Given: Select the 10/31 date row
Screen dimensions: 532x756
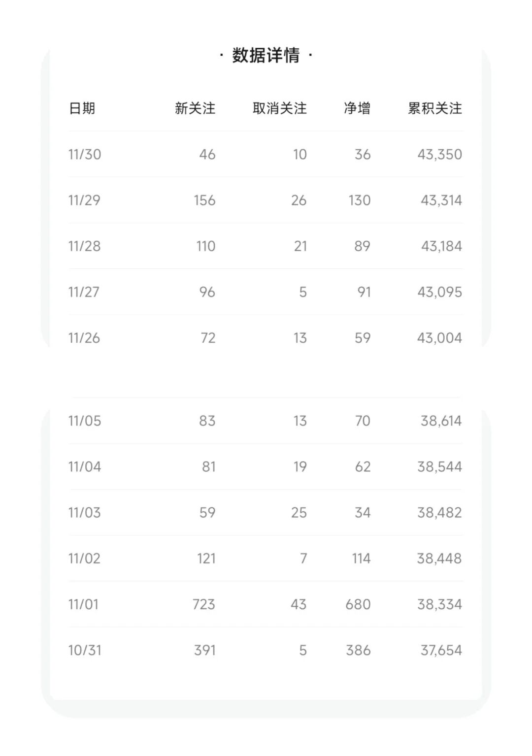Looking at the screenshot, I should pos(266,650).
